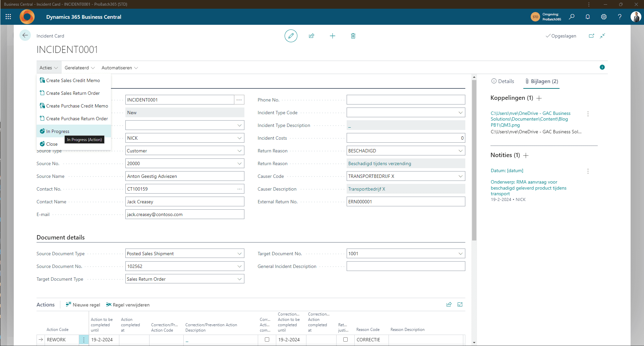Click the Incident Costs field
Image resolution: width=644 pixels, height=346 pixels.
(x=406, y=138)
